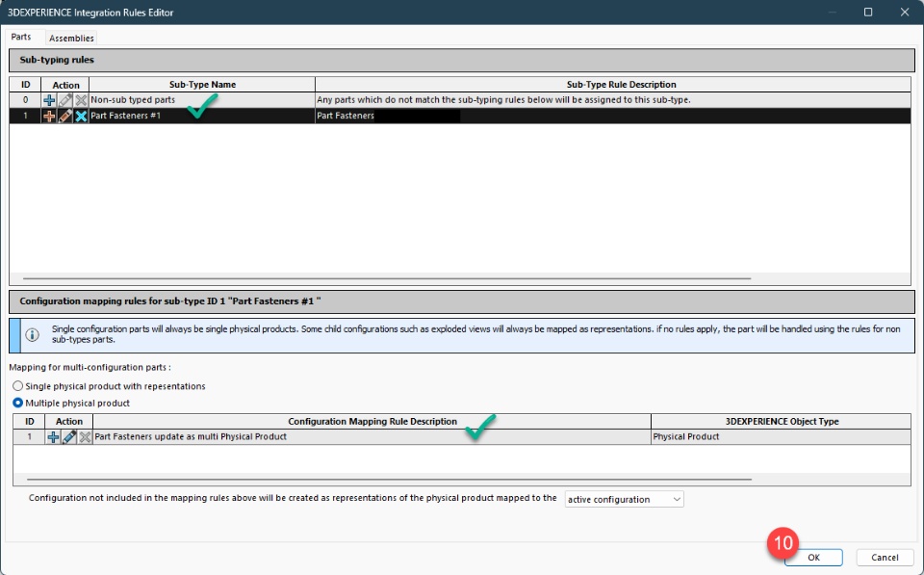Edit pencil icon in Non-sub typed parts row
The image size is (924, 575).
coord(65,100)
